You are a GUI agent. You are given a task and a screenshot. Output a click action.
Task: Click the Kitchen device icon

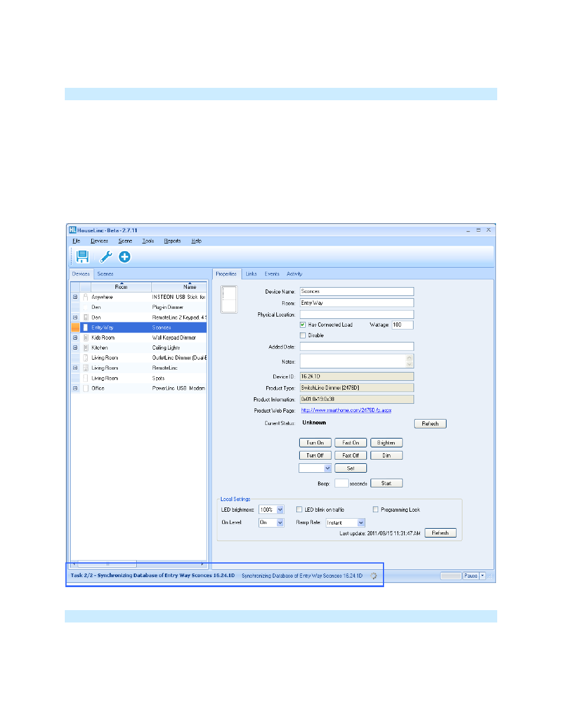[85, 348]
